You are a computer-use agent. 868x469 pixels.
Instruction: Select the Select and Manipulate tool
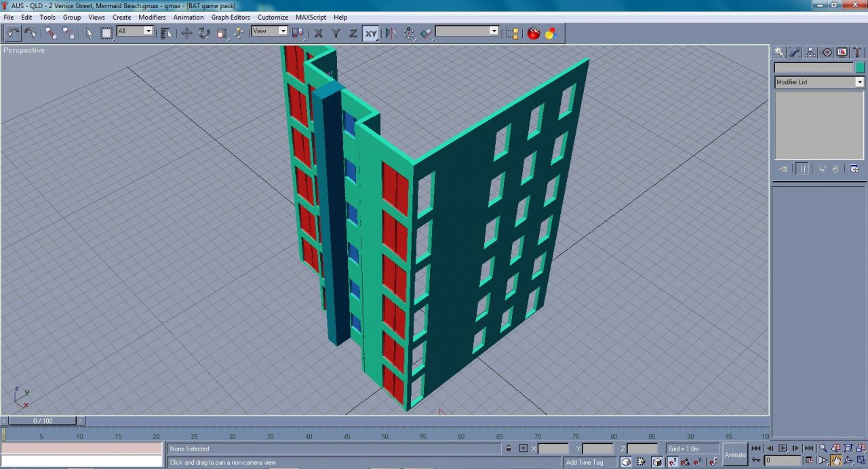pos(239,33)
